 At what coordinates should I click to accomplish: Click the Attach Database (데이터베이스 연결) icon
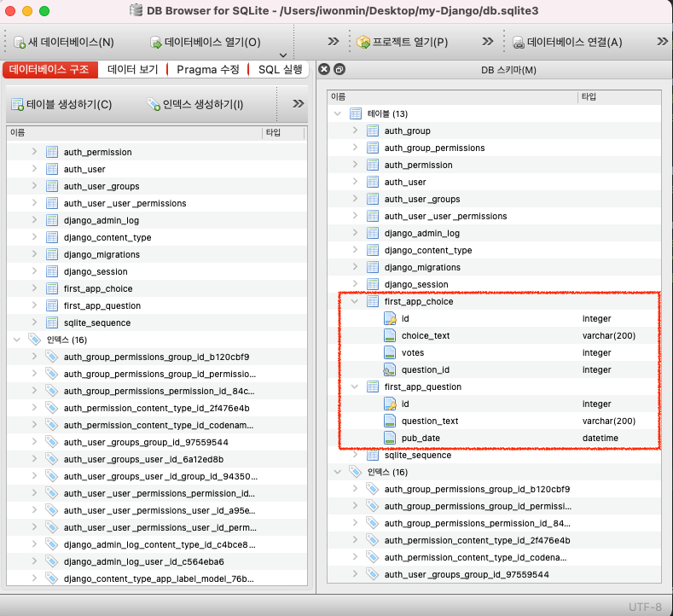[519, 42]
